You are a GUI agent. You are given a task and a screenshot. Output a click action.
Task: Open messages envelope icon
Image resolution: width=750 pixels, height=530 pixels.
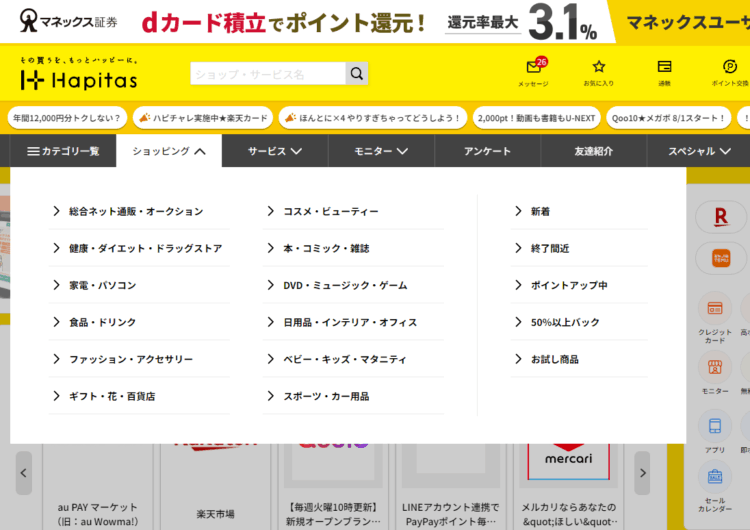pyautogui.click(x=533, y=67)
